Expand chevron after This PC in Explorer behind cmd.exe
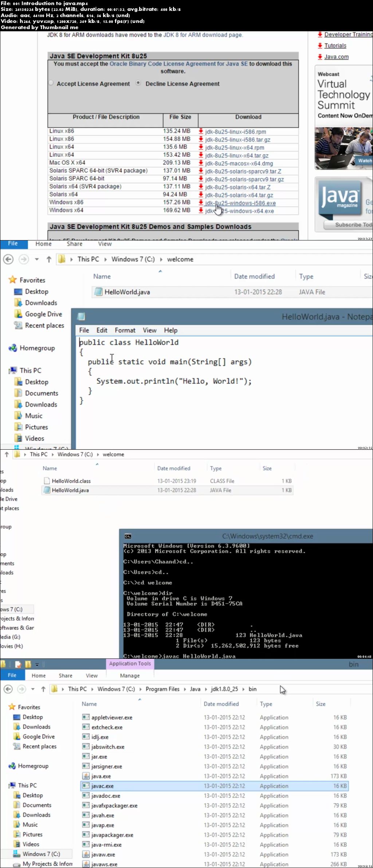Viewport: 373px width, 868px height. pyautogui.click(x=53, y=454)
